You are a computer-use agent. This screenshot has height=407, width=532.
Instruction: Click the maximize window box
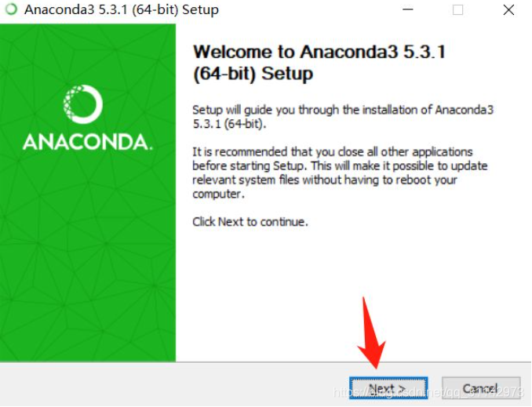click(x=457, y=10)
